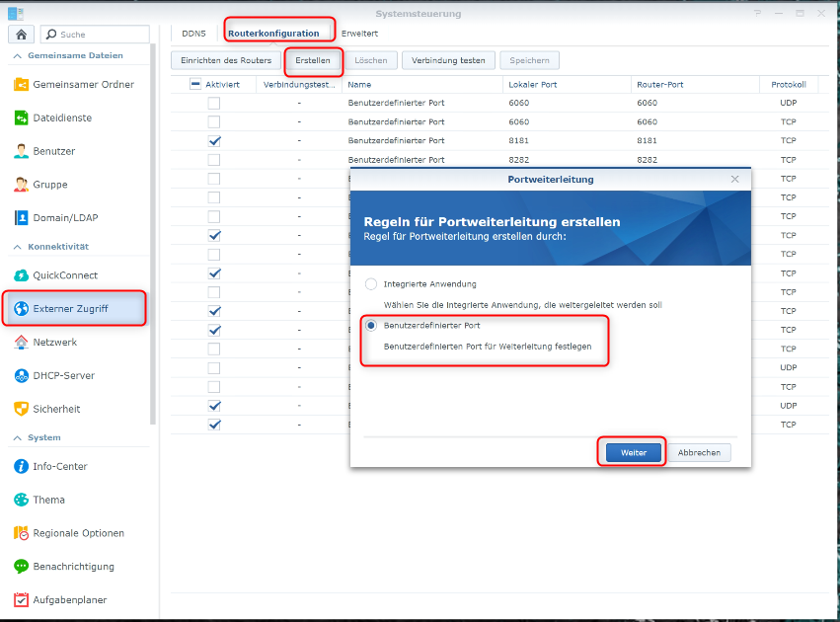Click the Weiter button

pos(633,453)
